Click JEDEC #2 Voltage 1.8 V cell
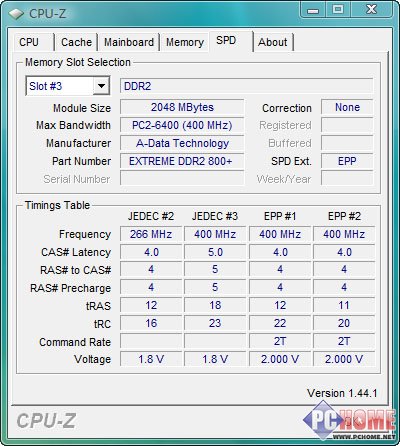The image size is (400, 446). 151,359
